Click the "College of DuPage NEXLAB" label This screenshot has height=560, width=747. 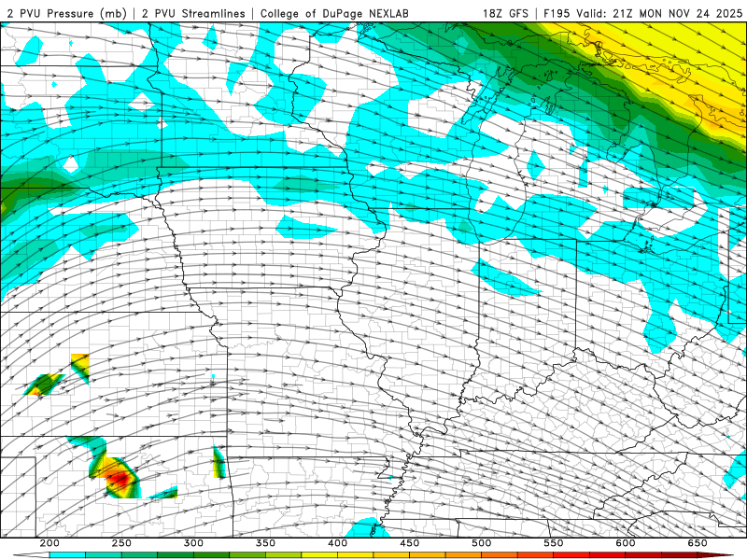pyautogui.click(x=334, y=13)
